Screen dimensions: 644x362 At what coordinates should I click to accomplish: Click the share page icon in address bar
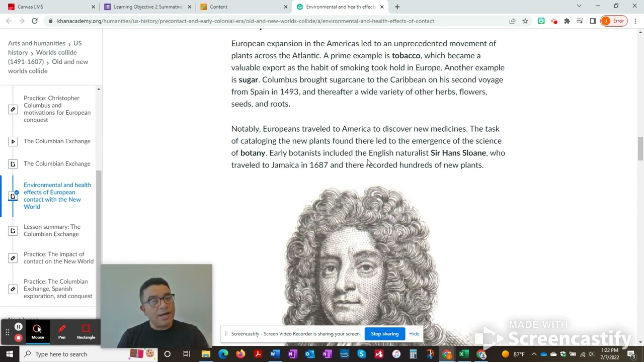coord(512,21)
